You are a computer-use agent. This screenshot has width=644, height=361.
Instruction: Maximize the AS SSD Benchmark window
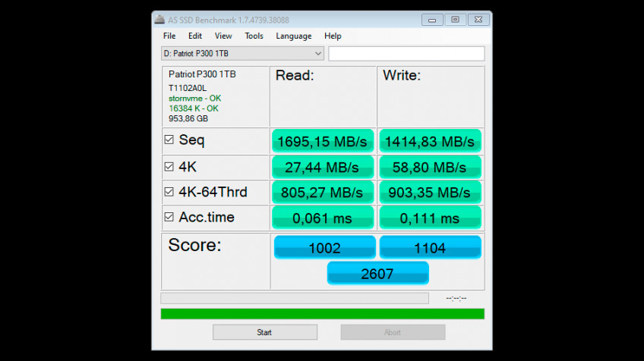455,20
